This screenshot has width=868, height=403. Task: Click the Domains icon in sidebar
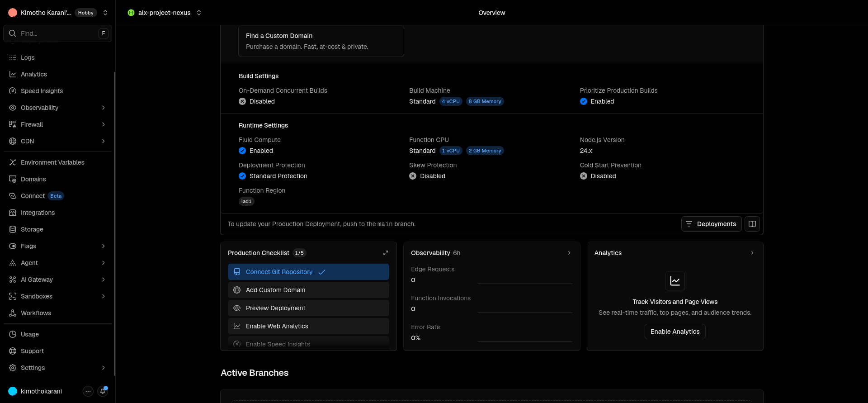point(13,179)
